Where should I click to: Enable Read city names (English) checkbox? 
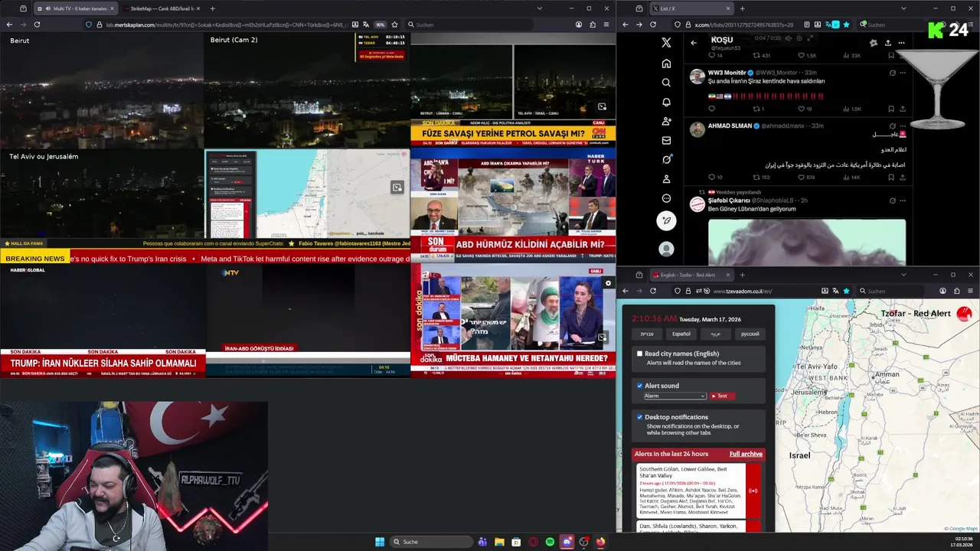point(640,354)
